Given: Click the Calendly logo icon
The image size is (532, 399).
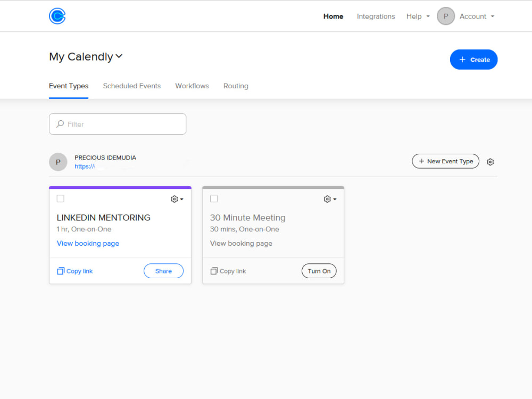Looking at the screenshot, I should pyautogui.click(x=57, y=16).
